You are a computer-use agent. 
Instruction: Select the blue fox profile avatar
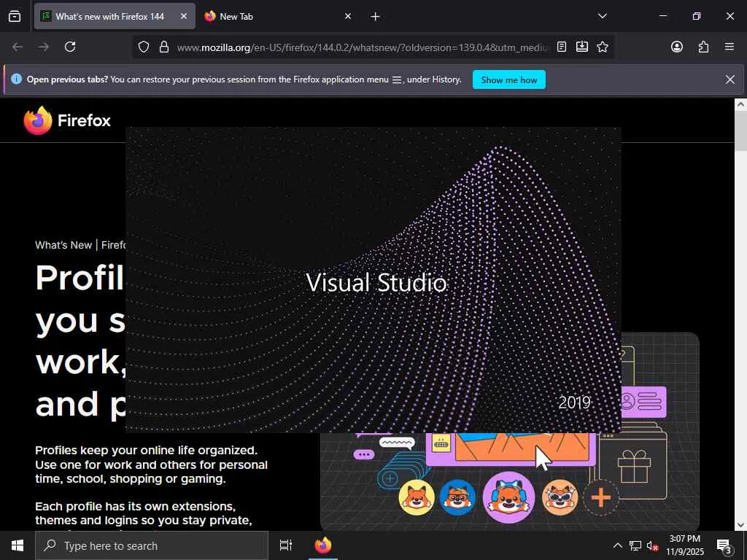point(457,497)
